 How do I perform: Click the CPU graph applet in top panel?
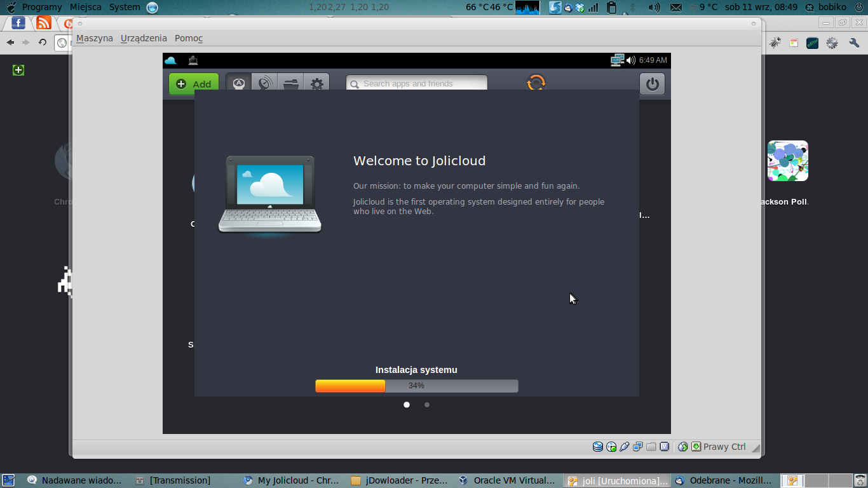click(x=527, y=8)
